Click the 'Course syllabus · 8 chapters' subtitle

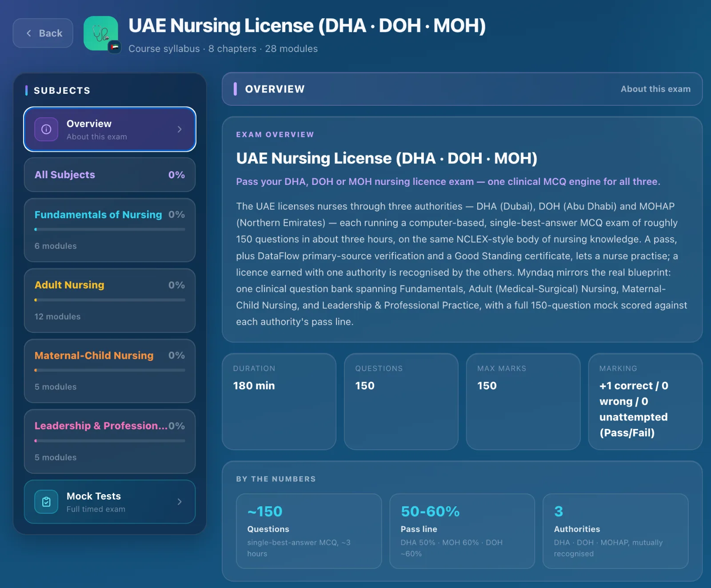click(x=223, y=49)
